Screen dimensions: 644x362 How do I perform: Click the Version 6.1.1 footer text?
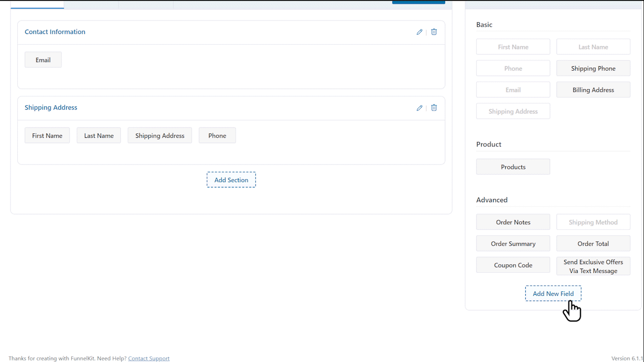(x=627, y=358)
